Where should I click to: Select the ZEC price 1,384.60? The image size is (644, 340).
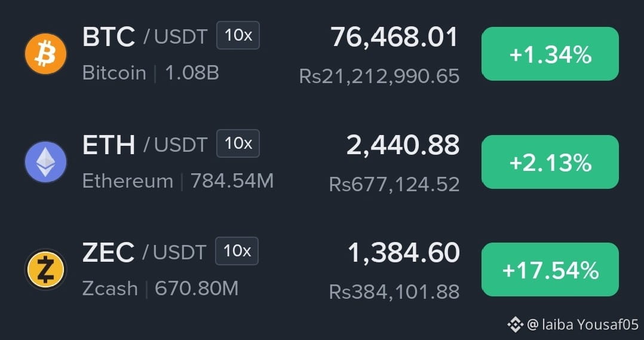tap(404, 253)
